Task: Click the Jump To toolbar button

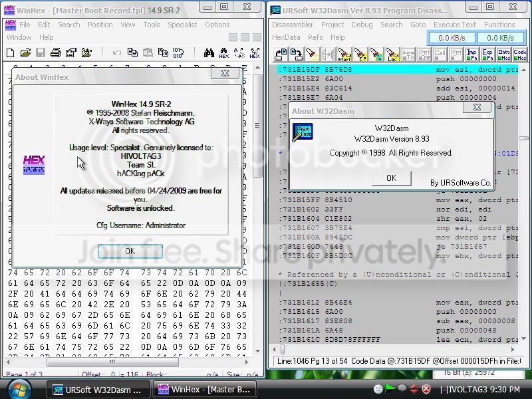Action: (408, 55)
